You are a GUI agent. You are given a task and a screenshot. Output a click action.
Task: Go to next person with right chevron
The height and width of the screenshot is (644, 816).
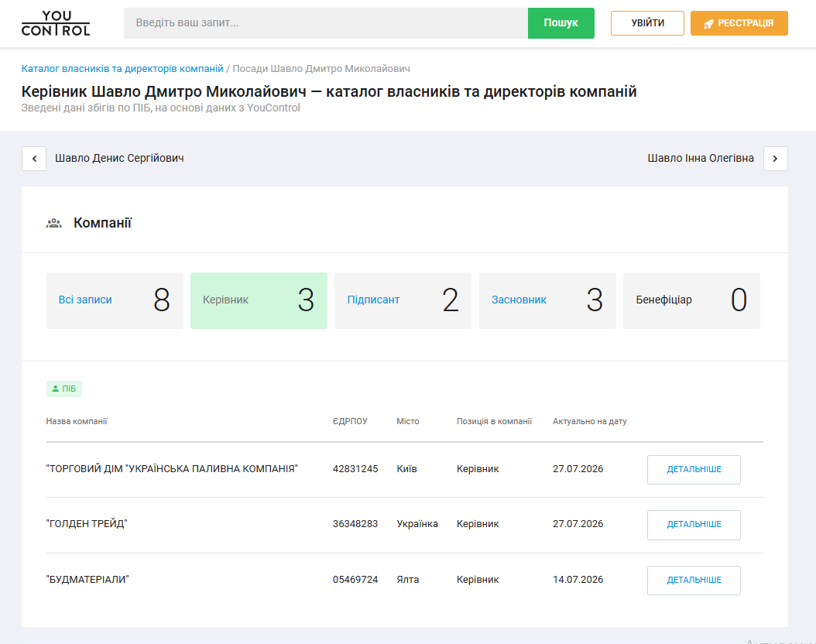pos(776,159)
